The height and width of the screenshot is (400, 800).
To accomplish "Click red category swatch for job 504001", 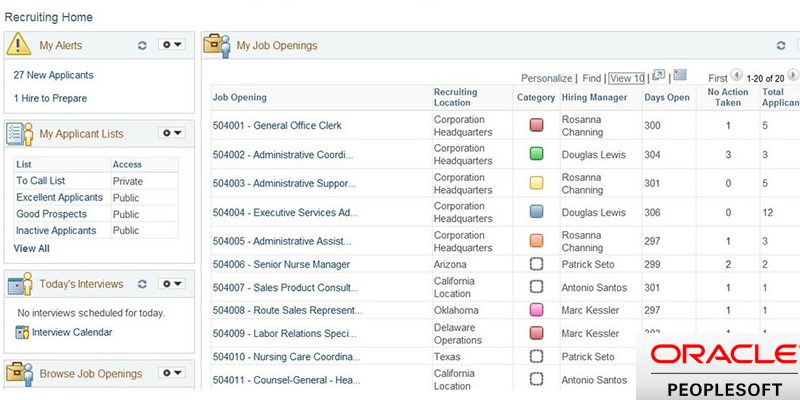I will pyautogui.click(x=536, y=125).
